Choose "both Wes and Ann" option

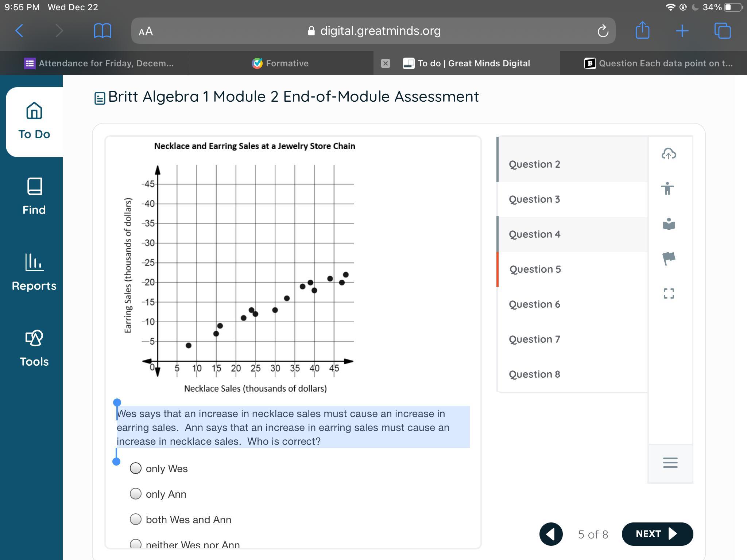[136, 519]
